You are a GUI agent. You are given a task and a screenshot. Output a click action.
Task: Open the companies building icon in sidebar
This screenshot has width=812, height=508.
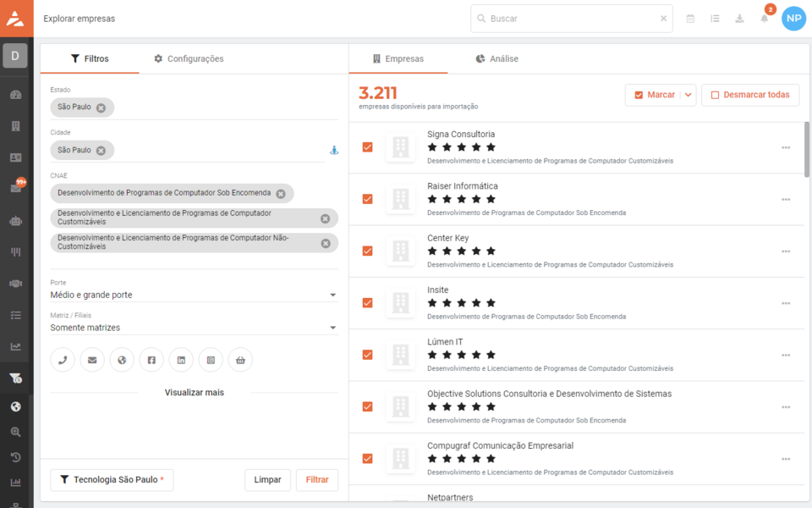(x=15, y=126)
